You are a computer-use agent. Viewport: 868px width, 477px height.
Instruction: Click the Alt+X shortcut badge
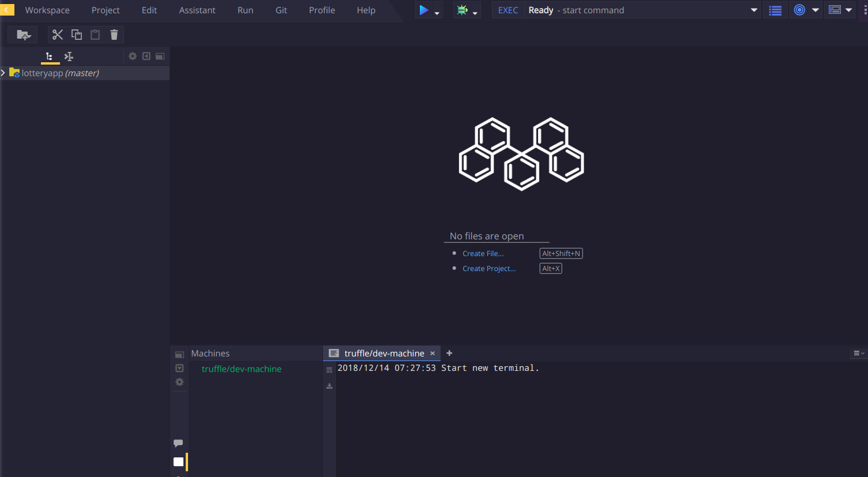tap(551, 269)
